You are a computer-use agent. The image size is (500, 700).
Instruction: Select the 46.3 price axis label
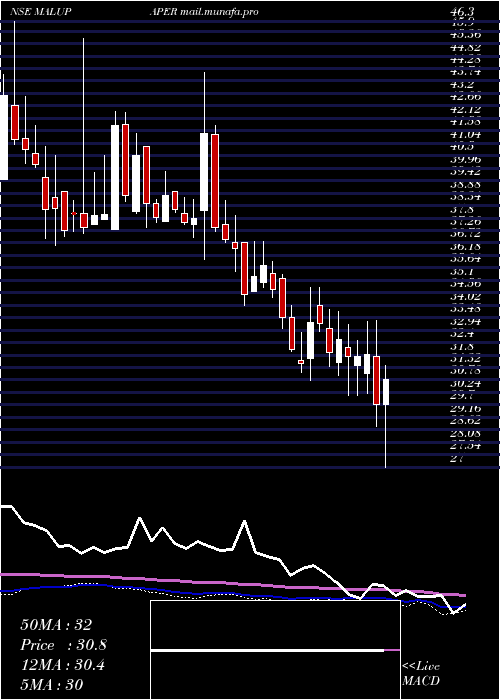click(x=462, y=12)
